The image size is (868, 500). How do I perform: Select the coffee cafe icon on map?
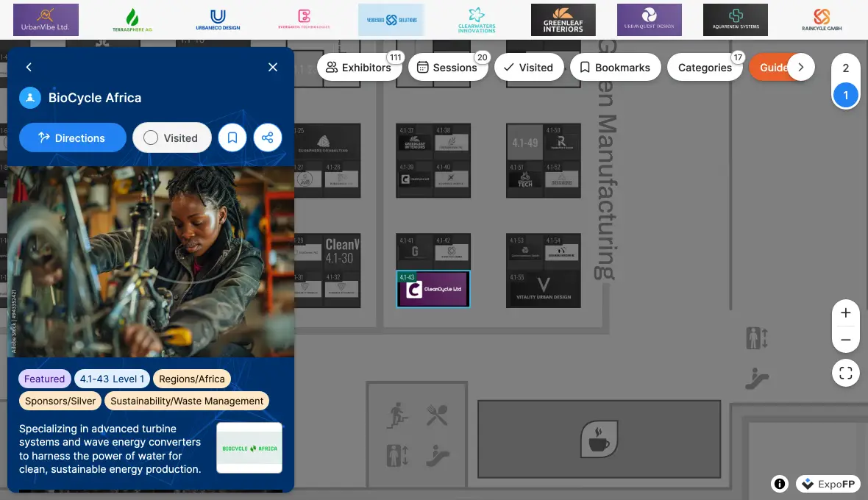(x=599, y=439)
